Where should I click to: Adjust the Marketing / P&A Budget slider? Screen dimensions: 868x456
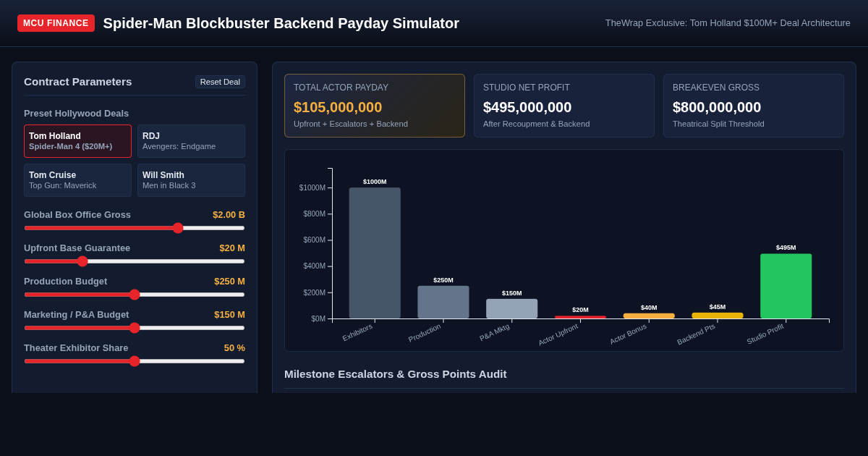[135, 328]
